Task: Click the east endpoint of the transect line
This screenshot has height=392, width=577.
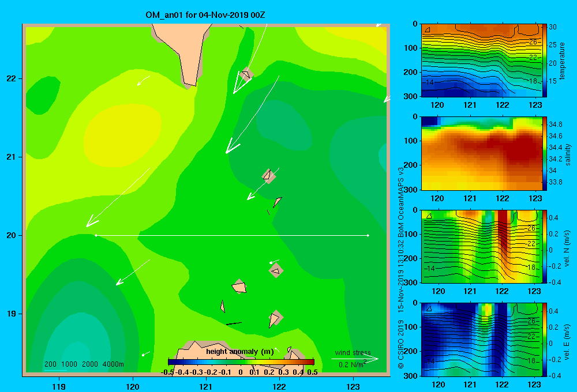Action: (x=368, y=235)
